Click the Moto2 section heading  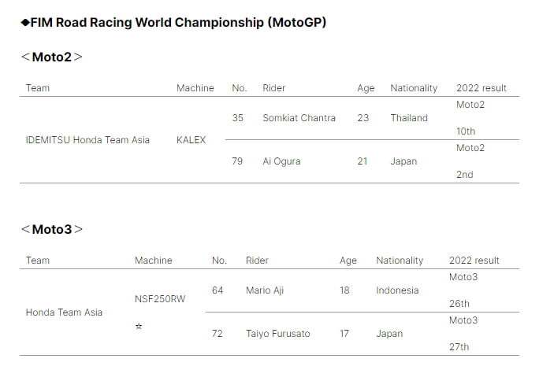51,57
